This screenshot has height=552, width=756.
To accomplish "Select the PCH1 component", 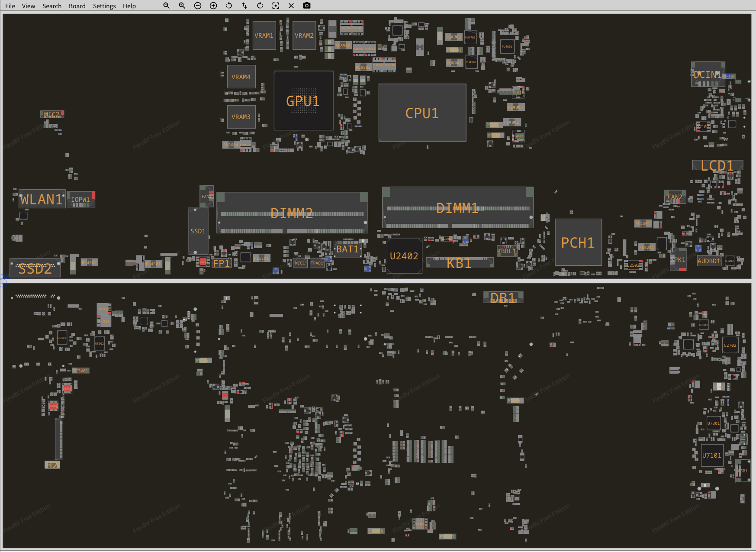I will click(578, 242).
